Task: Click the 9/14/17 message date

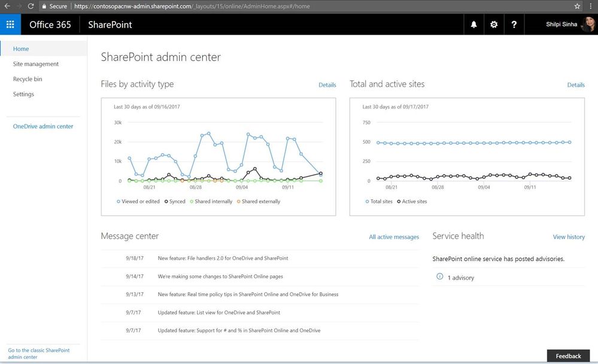Action: pyautogui.click(x=135, y=276)
